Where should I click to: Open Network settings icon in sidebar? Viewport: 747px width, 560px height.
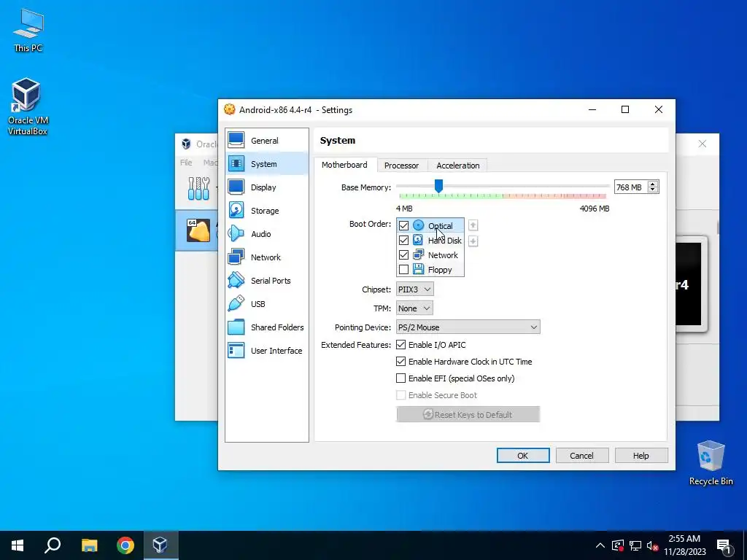[x=236, y=257]
